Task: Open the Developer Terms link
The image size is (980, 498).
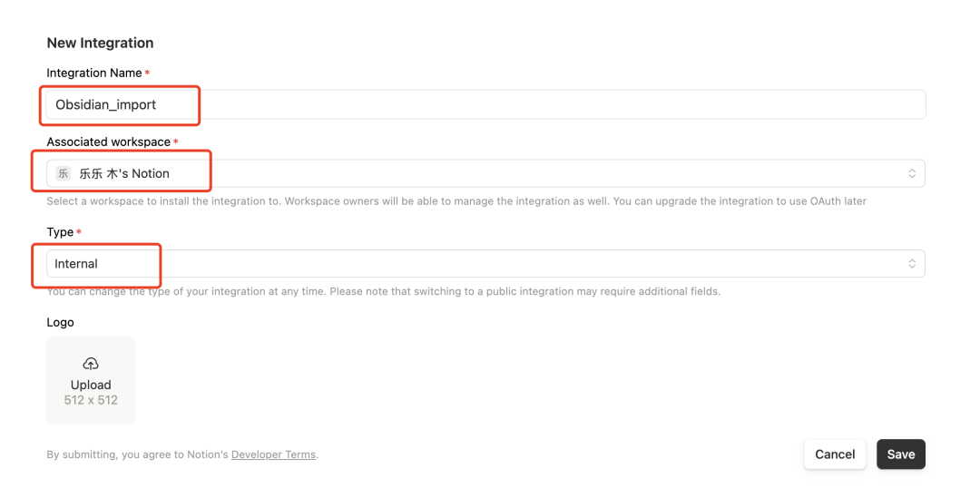Action: coord(273,454)
